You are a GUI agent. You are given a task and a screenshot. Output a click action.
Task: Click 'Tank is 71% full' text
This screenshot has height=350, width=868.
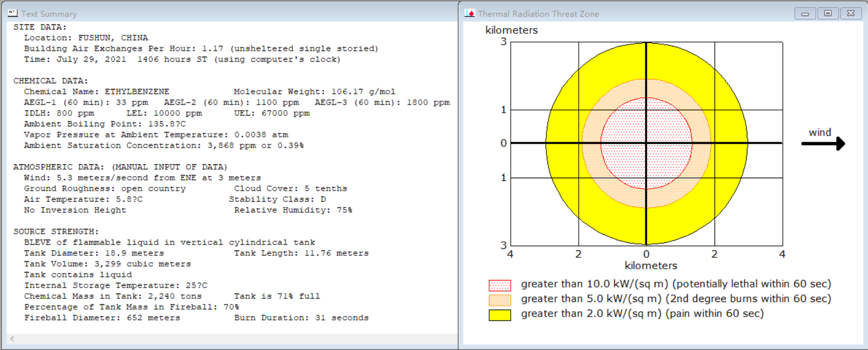(277, 296)
